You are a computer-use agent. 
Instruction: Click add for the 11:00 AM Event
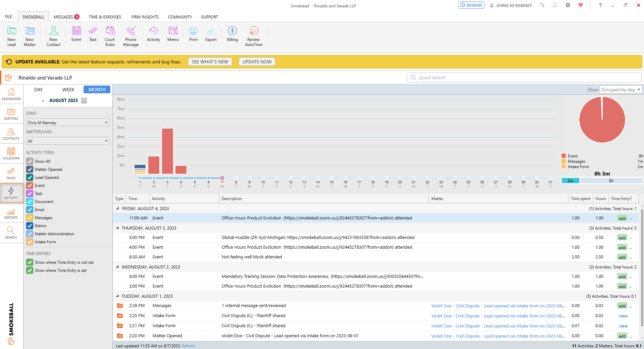tap(622, 218)
